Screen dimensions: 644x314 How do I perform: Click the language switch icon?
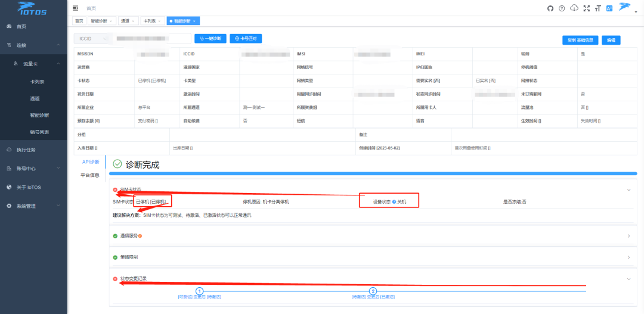click(609, 8)
